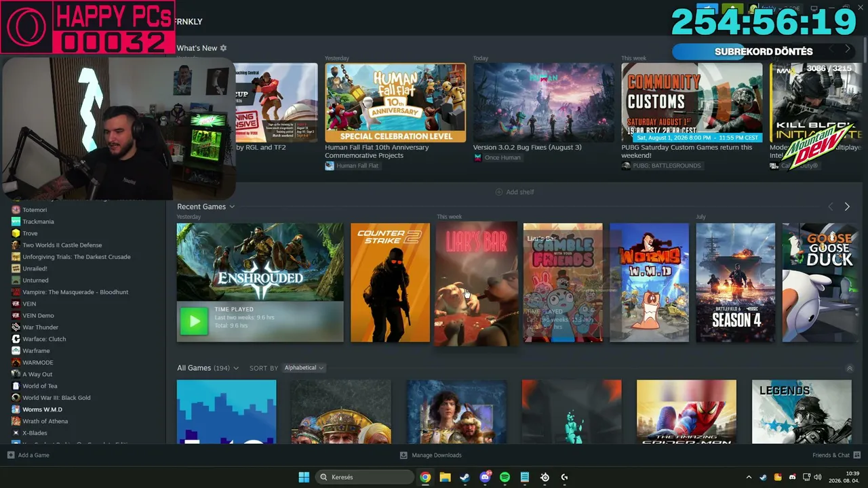
Task: Click the Trove icon in library list
Action: [16, 233]
